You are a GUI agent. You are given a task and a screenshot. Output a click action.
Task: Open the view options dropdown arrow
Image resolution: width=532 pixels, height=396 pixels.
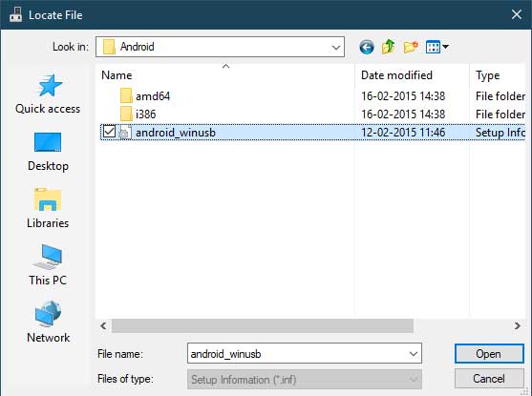(445, 47)
